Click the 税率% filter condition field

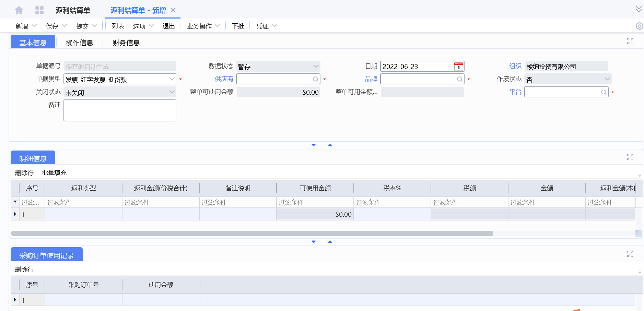point(392,202)
